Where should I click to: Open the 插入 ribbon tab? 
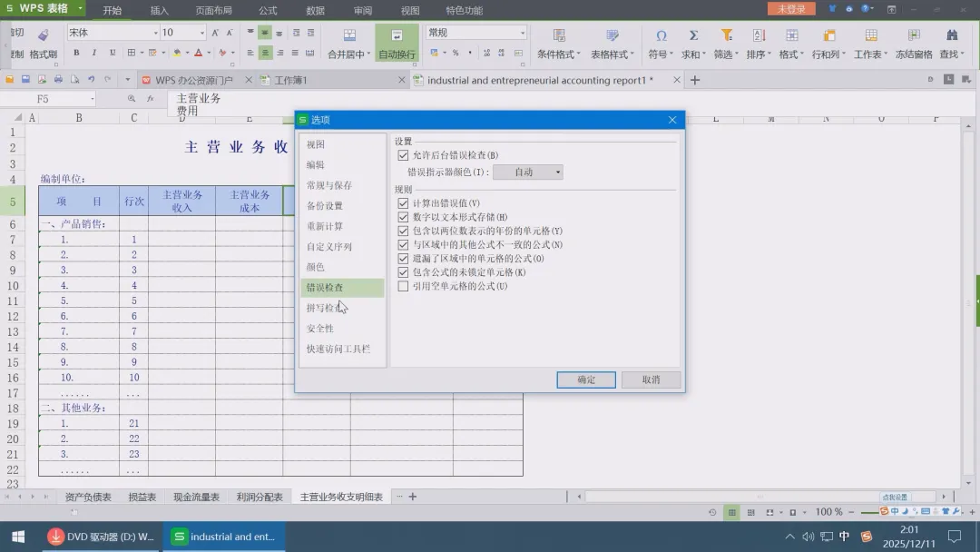(x=160, y=10)
